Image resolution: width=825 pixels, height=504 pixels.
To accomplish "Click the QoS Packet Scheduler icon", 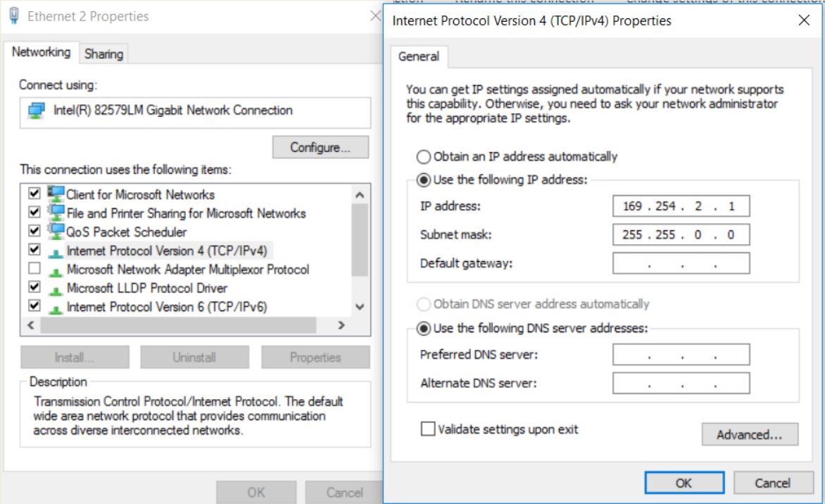I will point(56,231).
